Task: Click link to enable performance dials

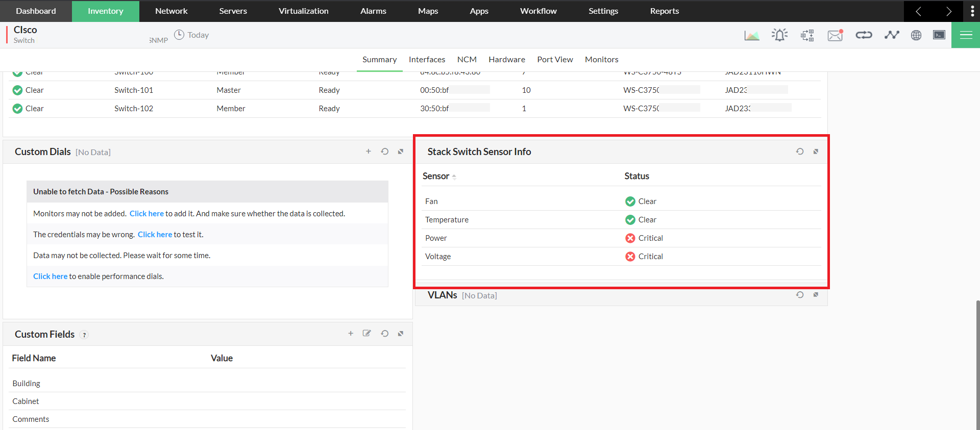Action: [x=50, y=276]
